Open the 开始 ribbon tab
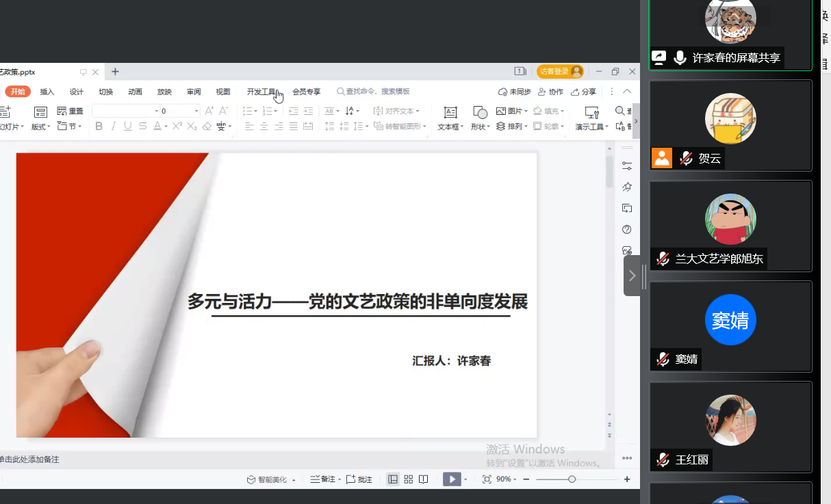Viewport: 831px width, 504px height. (x=18, y=92)
